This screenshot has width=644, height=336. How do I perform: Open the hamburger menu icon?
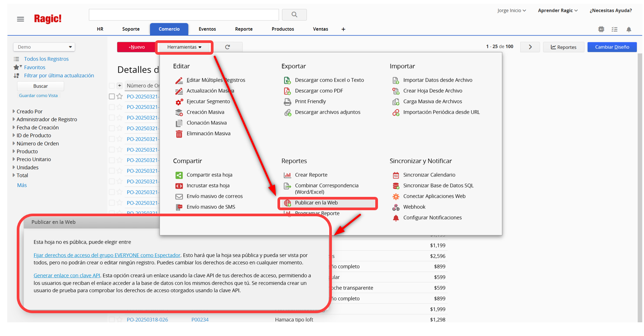21,19
